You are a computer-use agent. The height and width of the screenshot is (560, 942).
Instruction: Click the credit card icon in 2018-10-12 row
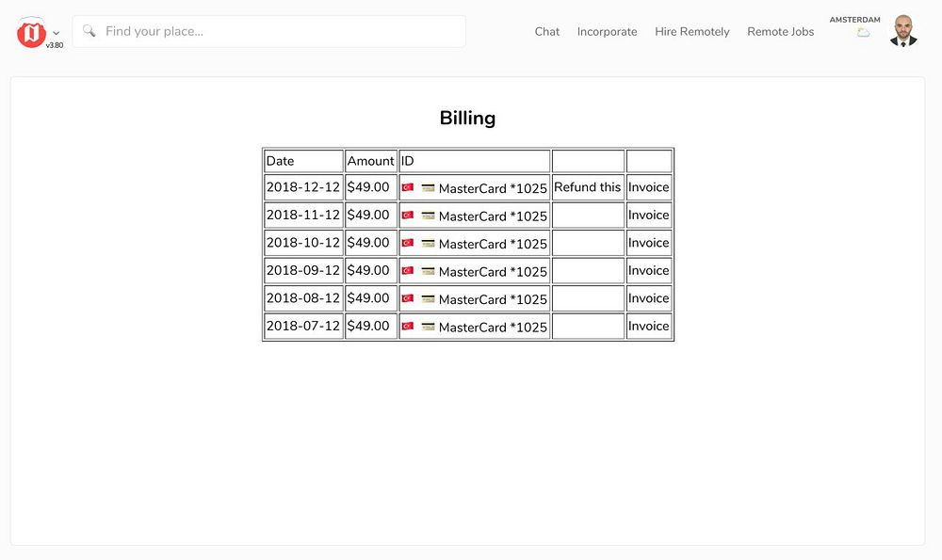428,243
